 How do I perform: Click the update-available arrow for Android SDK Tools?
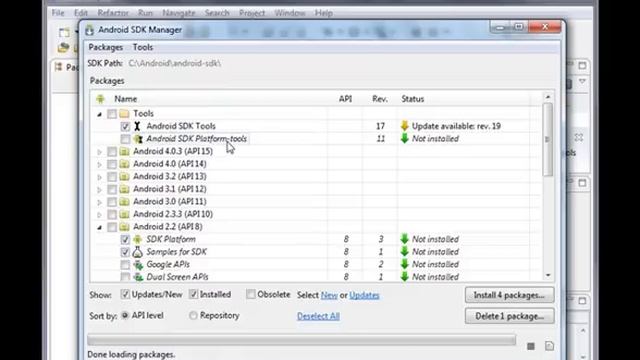click(x=404, y=126)
